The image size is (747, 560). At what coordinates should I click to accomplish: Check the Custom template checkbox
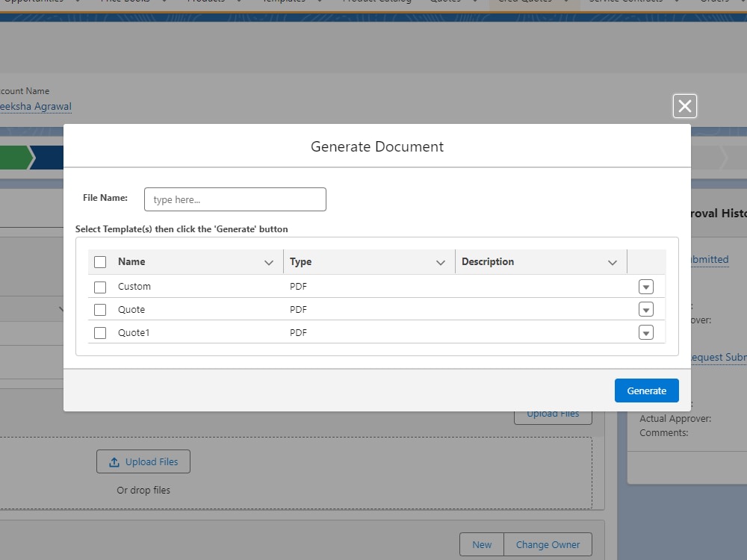pyautogui.click(x=100, y=287)
